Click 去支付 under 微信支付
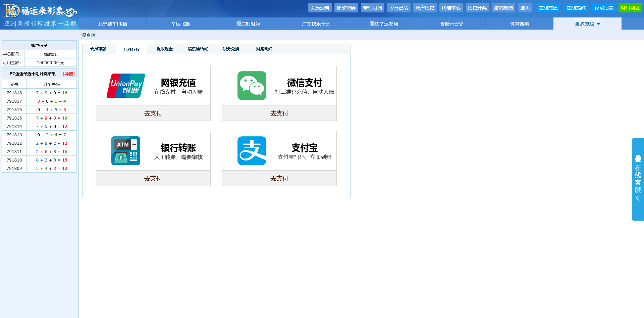 [x=279, y=113]
